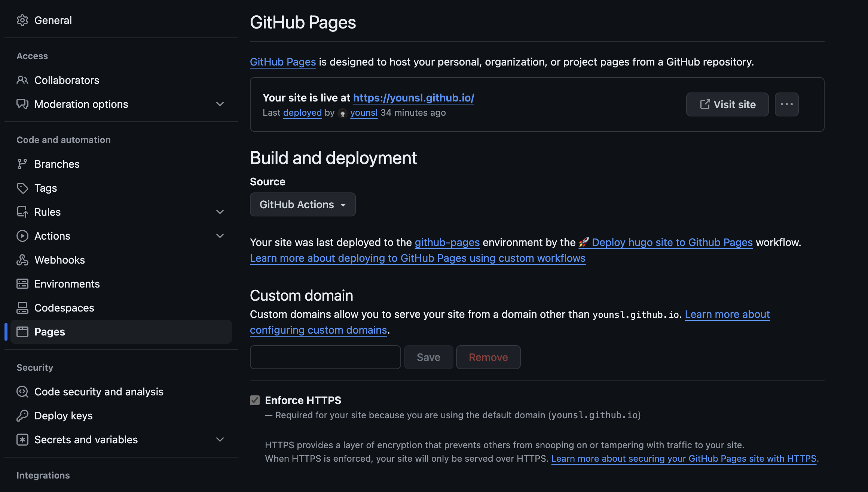The image size is (868, 492).
Task: Click Visit site button
Action: pos(727,104)
